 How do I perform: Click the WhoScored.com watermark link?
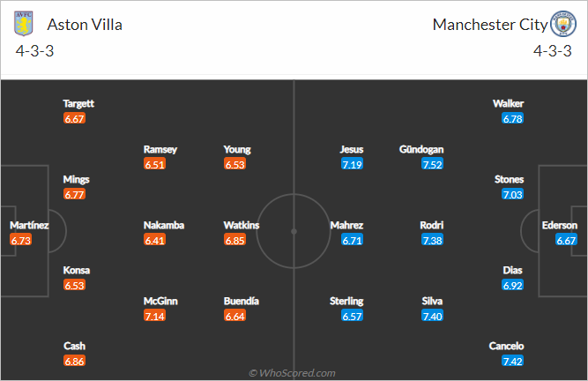click(x=292, y=373)
